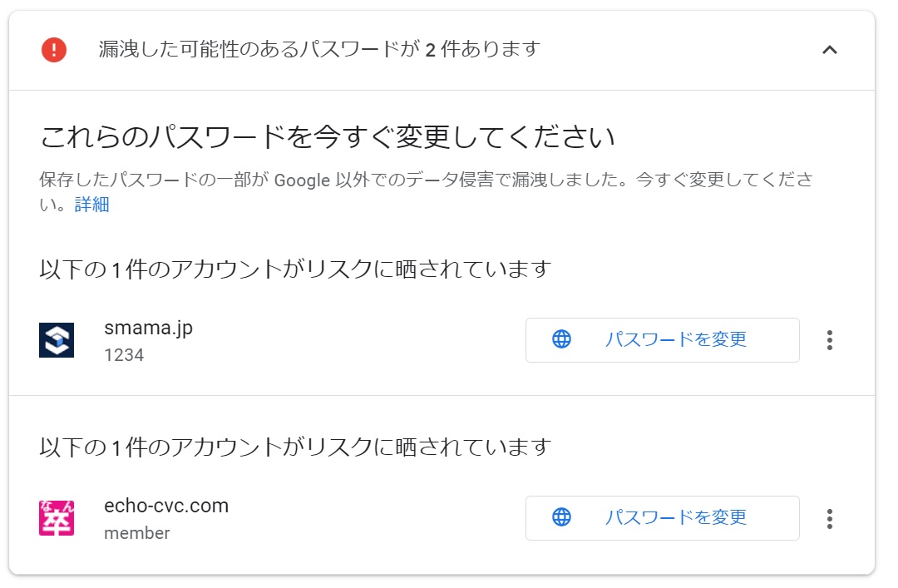
Task: Open the 詳細 link
Action: click(x=91, y=205)
